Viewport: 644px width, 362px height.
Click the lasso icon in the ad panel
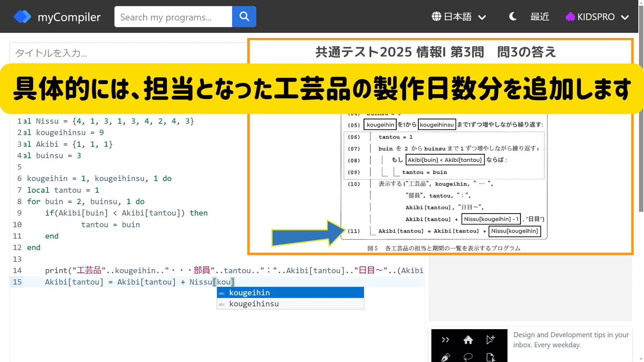tap(469, 357)
